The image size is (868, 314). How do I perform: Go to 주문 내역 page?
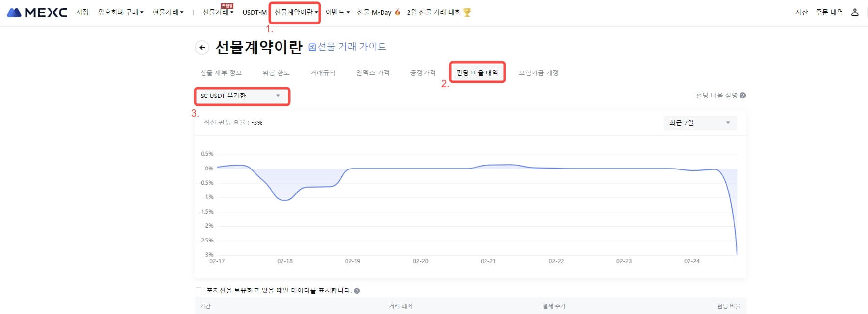pos(829,12)
